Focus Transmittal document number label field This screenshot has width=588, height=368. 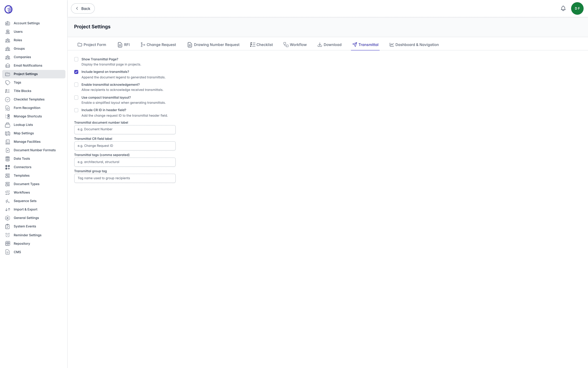click(x=125, y=130)
